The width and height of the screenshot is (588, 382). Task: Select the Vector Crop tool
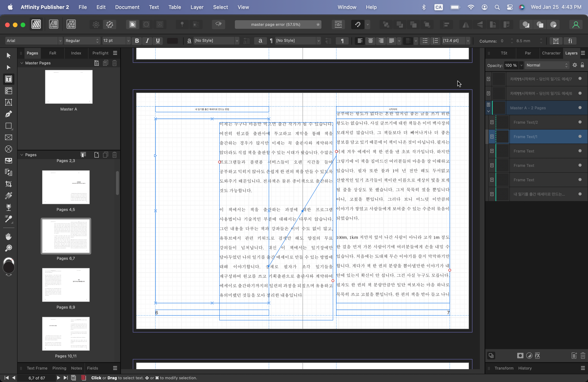tap(8, 184)
